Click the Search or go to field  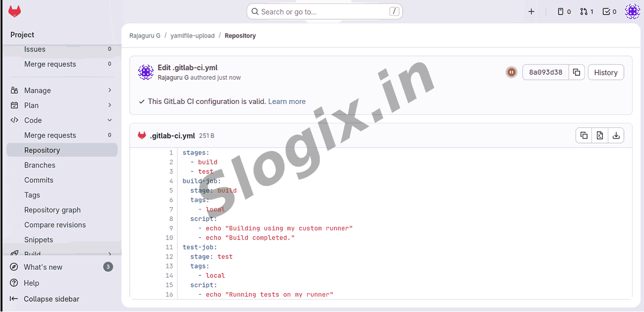tap(324, 11)
